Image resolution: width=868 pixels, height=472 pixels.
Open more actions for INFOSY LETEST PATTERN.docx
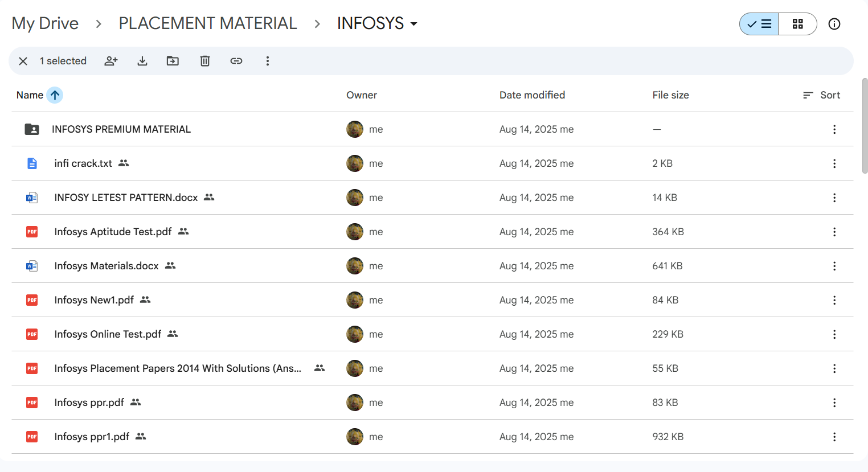(x=834, y=198)
